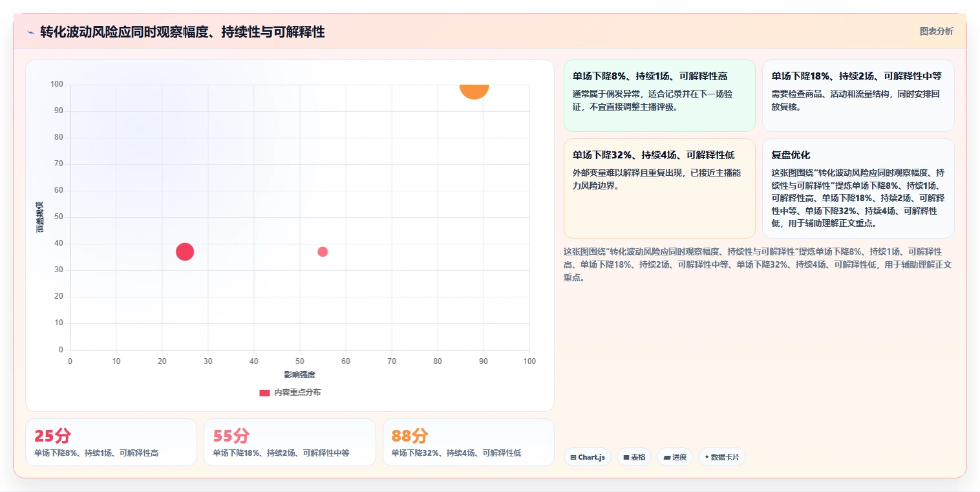Click the 88分 score value

[409, 436]
